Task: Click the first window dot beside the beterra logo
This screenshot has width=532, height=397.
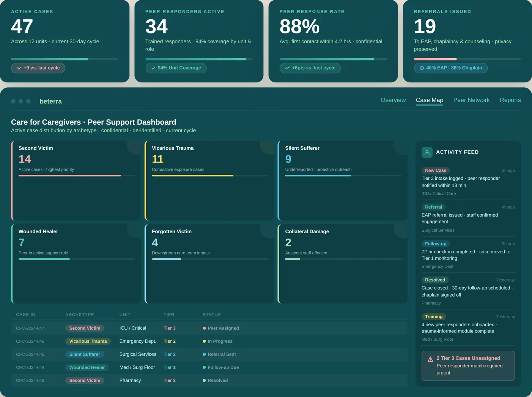Action: (x=13, y=101)
